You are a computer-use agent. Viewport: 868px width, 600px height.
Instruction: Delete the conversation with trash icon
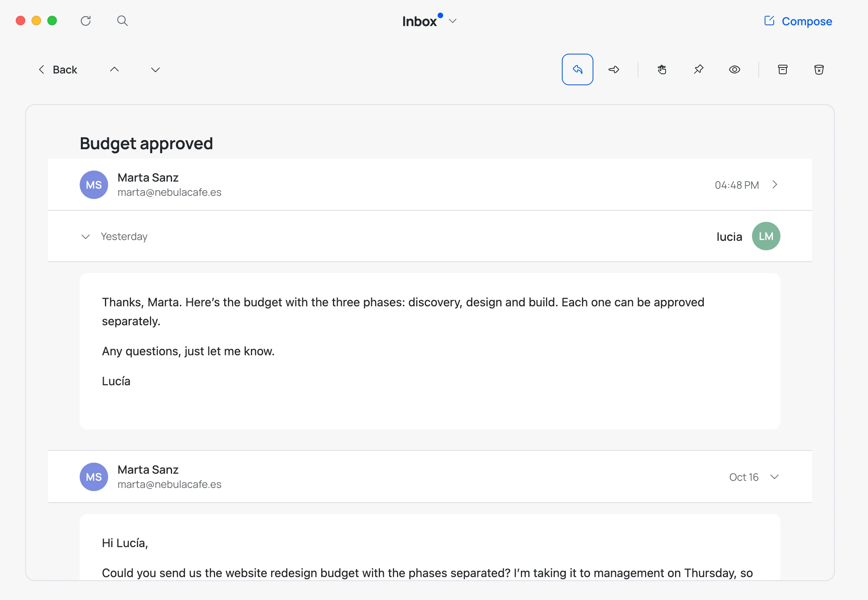tap(819, 70)
